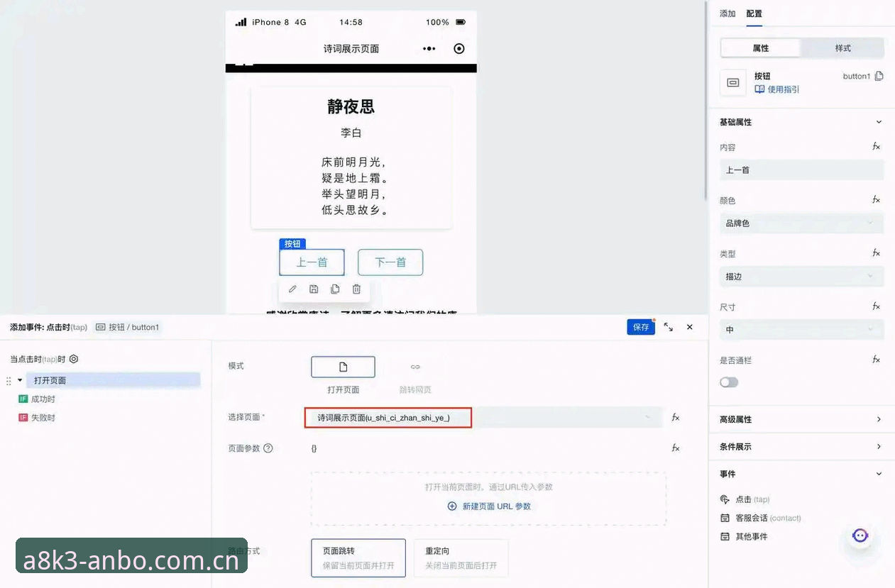Select the 属性 tab

(x=761, y=48)
